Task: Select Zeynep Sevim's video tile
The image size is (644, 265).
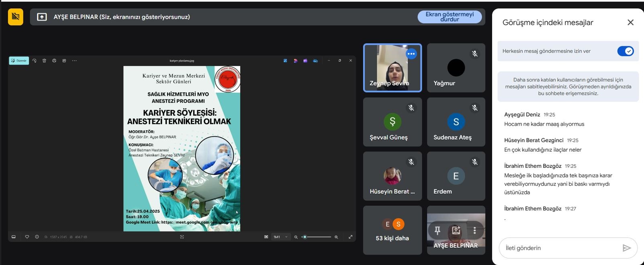Action: tap(393, 68)
